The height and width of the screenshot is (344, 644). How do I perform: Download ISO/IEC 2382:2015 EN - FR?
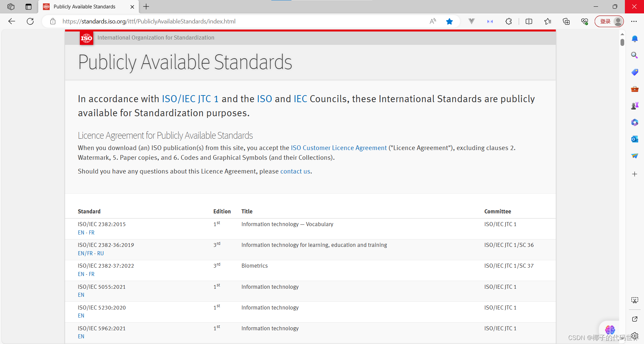tap(86, 232)
